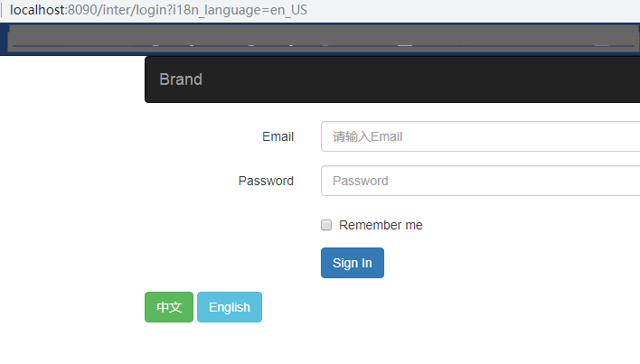Switch language with the green 中文 button
Screen dimensions: 640x364
[169, 307]
